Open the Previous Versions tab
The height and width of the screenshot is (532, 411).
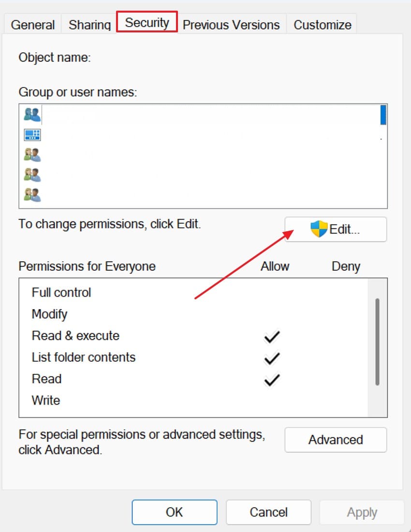coord(231,25)
